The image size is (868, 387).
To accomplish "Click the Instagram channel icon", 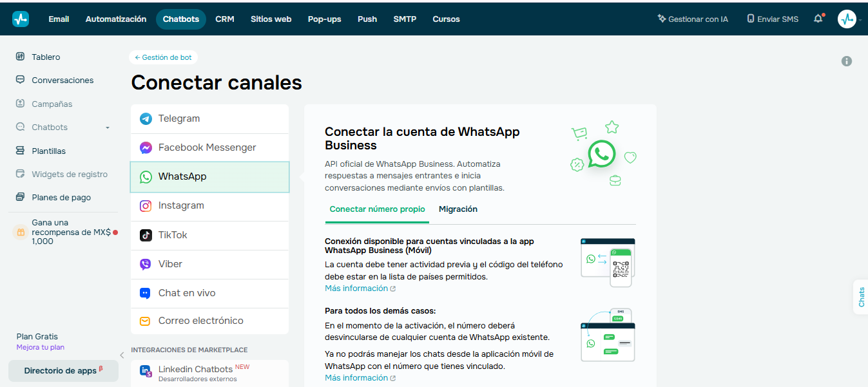I will pos(146,205).
